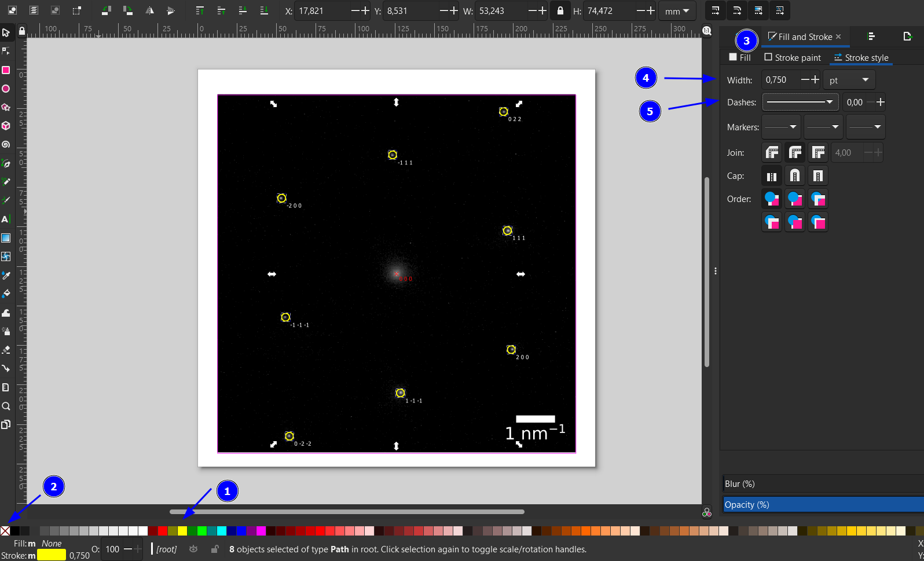Viewport: 924px width, 561px height.
Task: Rotate selection 90° counter-clockwise
Action: (x=107, y=10)
